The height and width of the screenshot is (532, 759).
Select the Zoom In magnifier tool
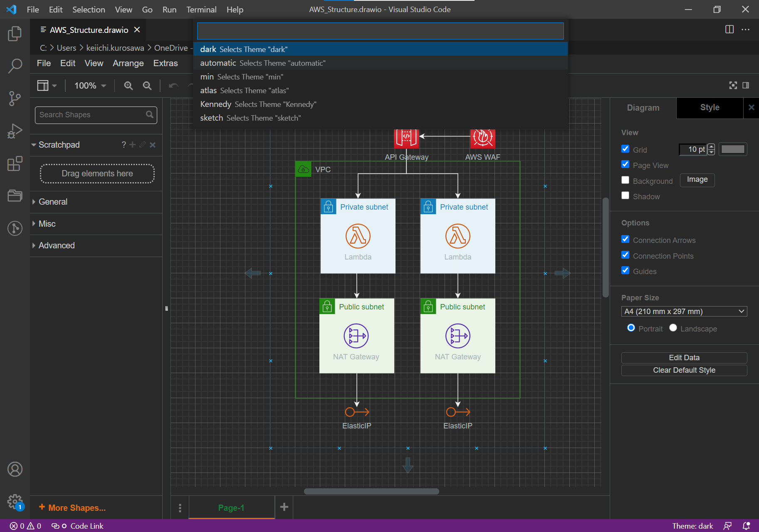128,86
